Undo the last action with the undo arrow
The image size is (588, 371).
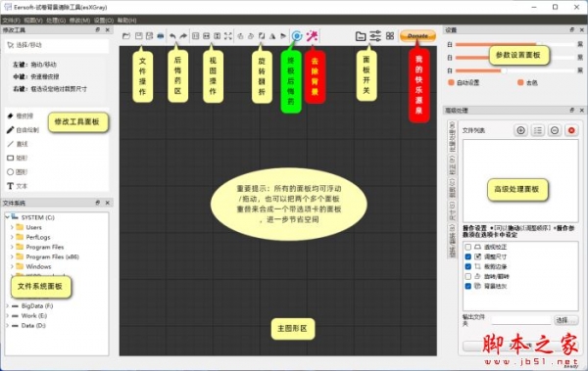[x=172, y=36]
